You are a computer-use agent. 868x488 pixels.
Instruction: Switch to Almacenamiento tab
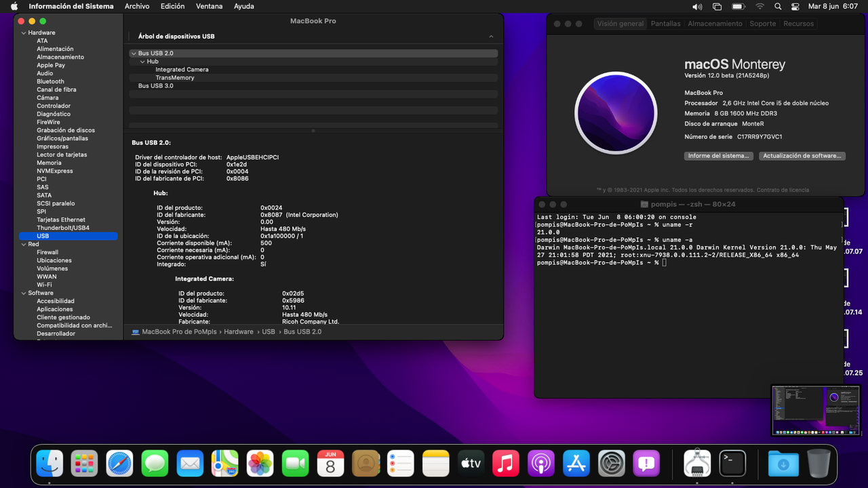715,24
